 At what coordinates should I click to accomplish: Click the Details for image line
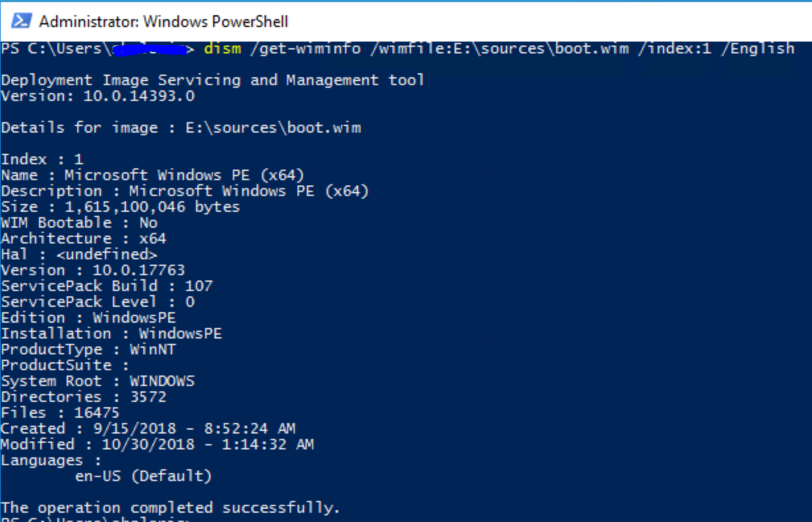coord(181,128)
